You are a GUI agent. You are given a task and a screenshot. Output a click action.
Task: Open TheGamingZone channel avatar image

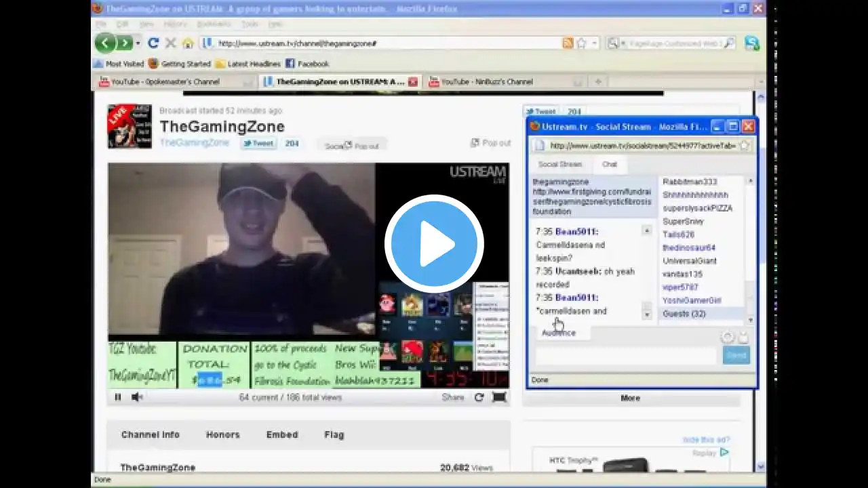[130, 126]
